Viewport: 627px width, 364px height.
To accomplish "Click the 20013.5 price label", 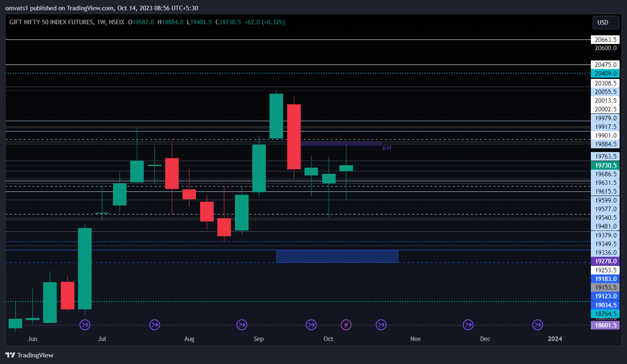I will click(x=605, y=101).
